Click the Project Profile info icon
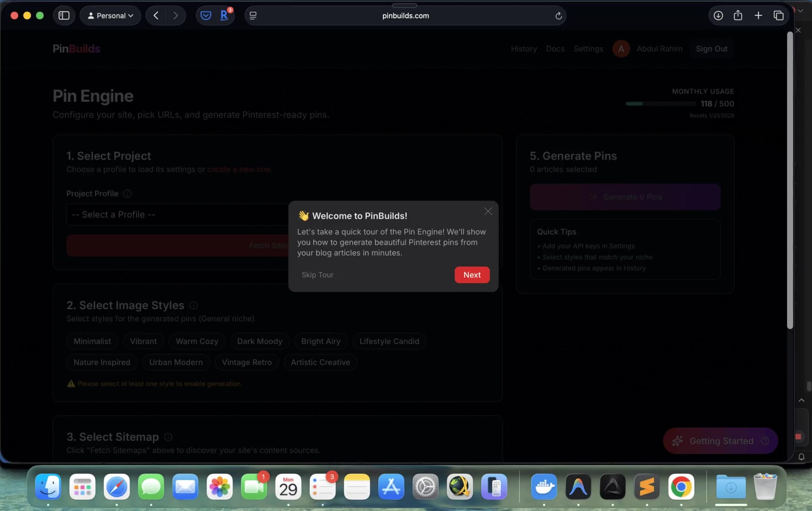Viewport: 812px width, 511px height. [x=127, y=193]
